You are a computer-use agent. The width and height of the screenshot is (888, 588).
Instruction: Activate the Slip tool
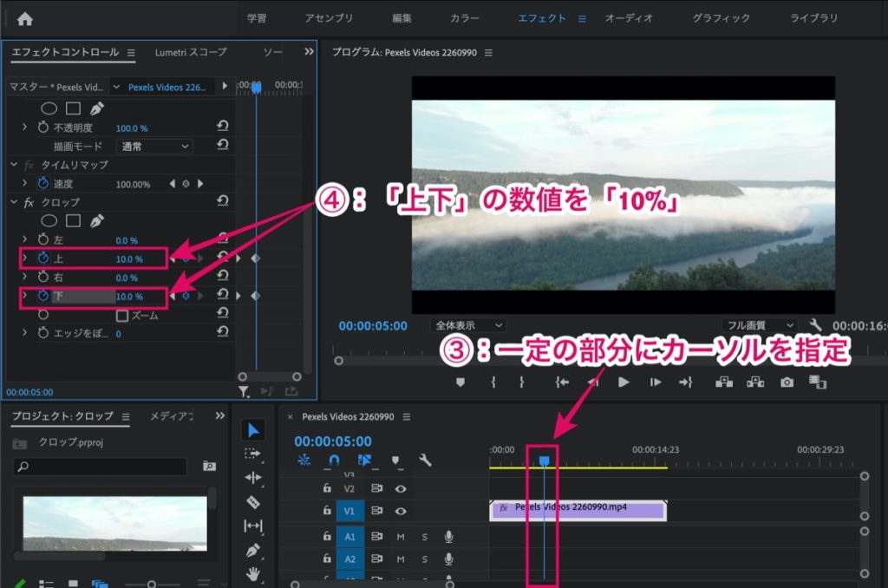(252, 526)
